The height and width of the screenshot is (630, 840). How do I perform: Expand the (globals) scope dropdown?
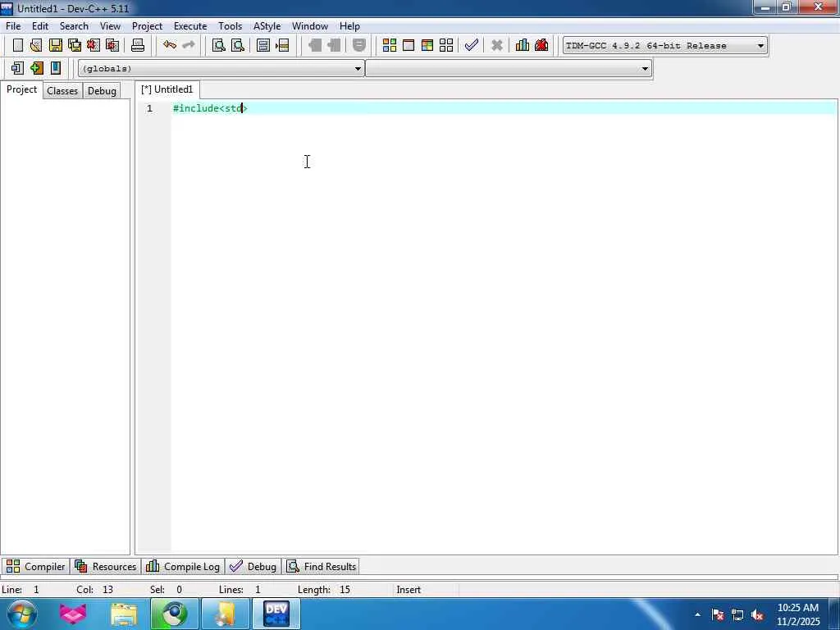[x=221, y=69]
